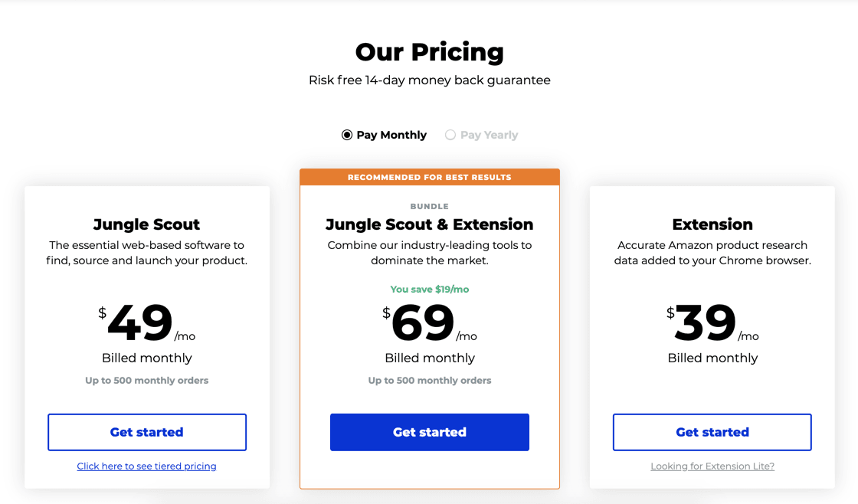
Task: Select the Pay Monthly radio button
Action: [347, 135]
